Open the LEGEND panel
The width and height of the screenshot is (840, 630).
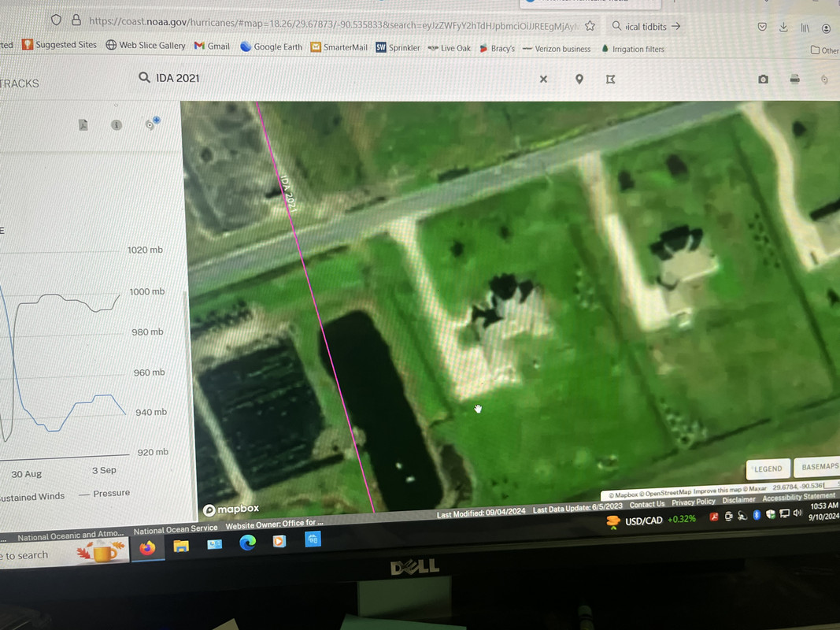768,469
